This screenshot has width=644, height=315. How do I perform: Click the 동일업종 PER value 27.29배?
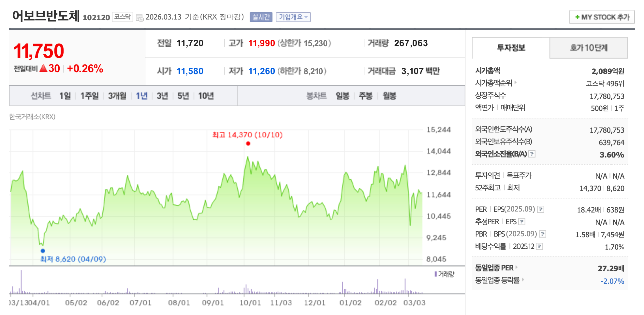click(611, 268)
